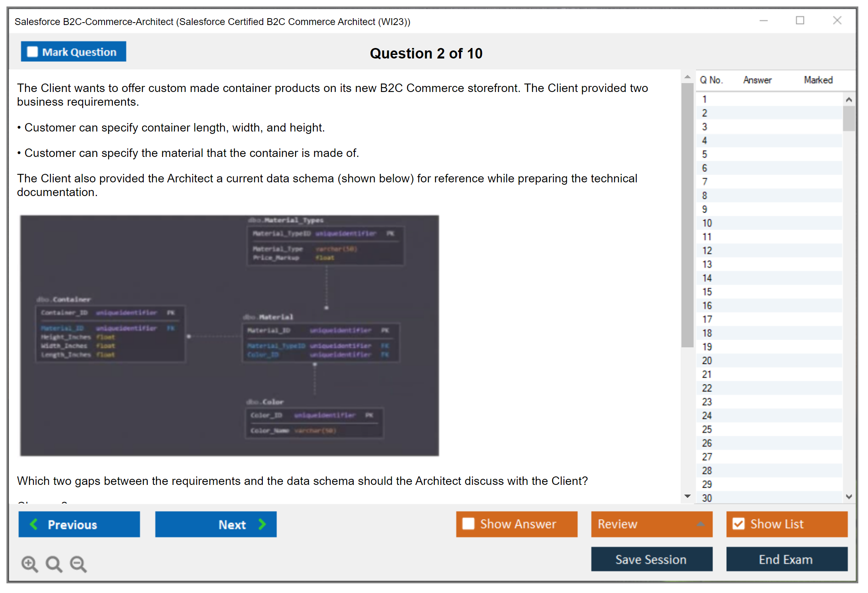Click the green left arrow on Previous

(x=34, y=524)
